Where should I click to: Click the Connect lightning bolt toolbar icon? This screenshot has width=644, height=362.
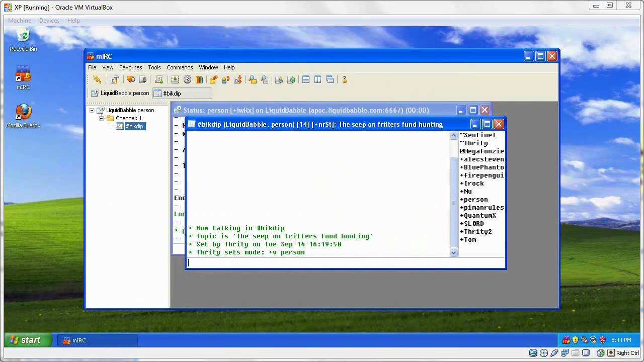point(97,79)
